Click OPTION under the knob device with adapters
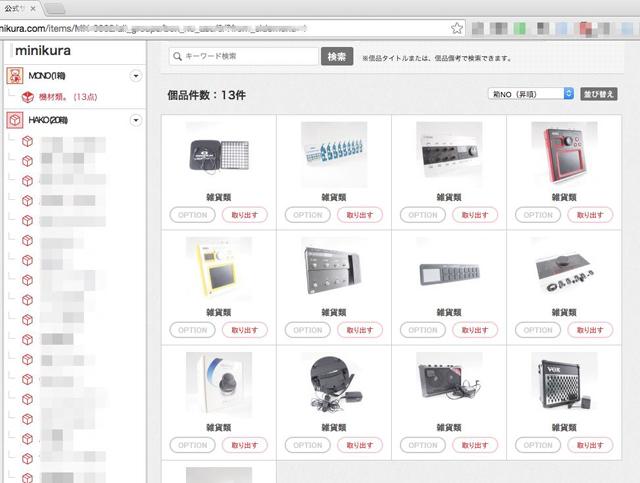The image size is (640, 483). [x=538, y=330]
